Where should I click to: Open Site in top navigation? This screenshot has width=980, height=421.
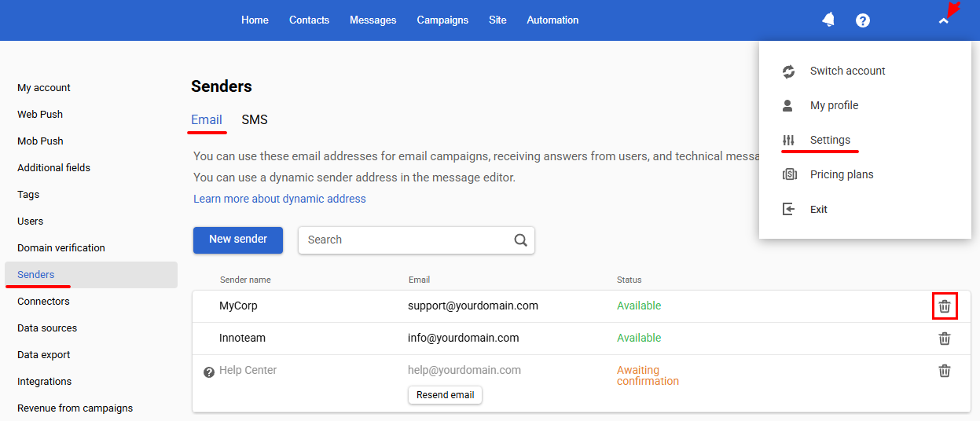(497, 20)
